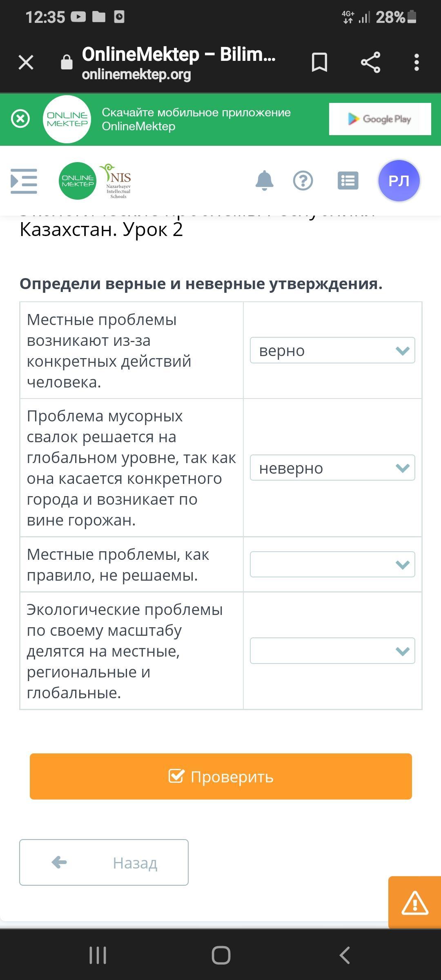This screenshot has width=441, height=980.
Task: Expand dropdown for 'Экологические проблемы по своему масштабу' row
Action: (x=332, y=651)
